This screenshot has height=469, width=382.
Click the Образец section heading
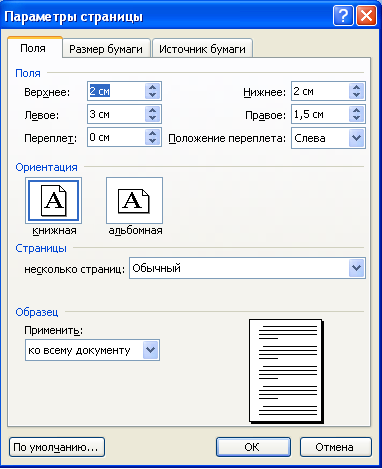[37, 312]
